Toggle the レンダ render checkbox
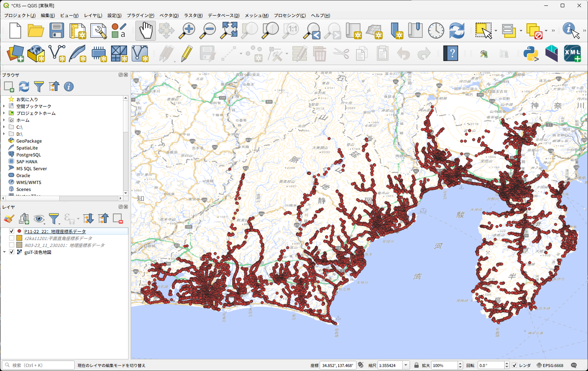 (x=514, y=365)
